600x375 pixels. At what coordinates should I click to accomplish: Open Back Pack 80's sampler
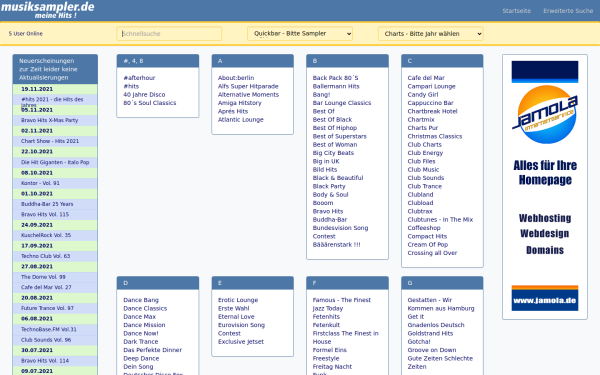(336, 78)
